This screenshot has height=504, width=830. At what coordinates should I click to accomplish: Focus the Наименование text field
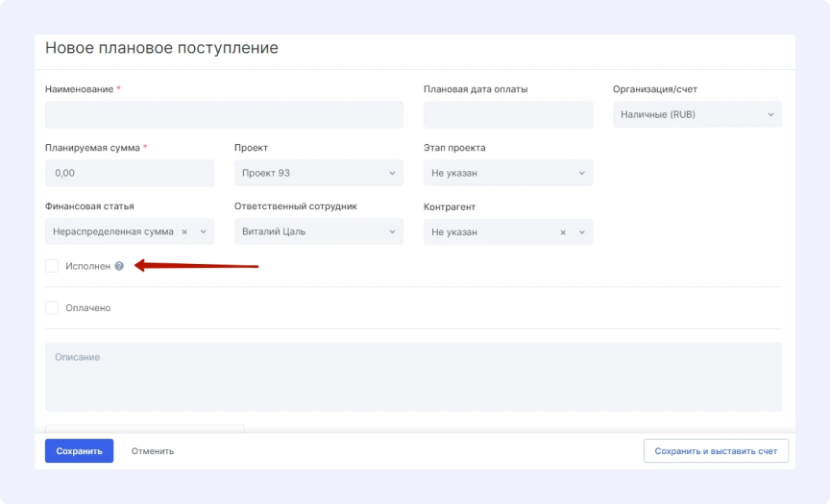[224, 115]
